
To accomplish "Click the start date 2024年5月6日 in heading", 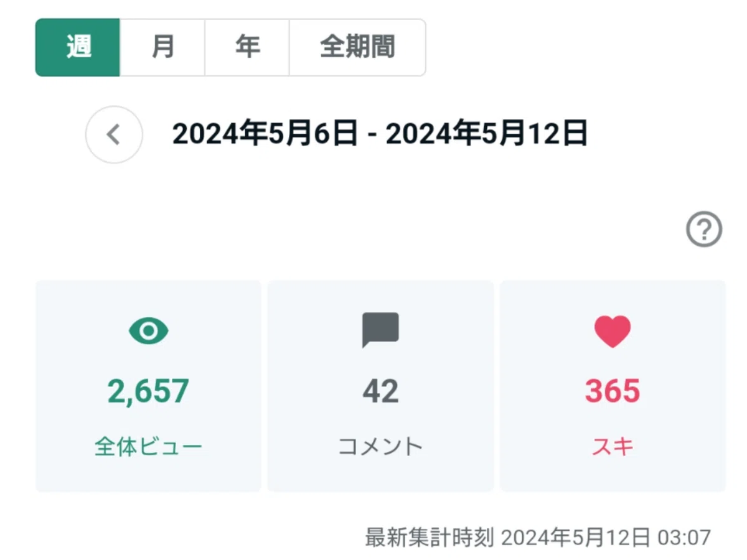I will 265,134.
